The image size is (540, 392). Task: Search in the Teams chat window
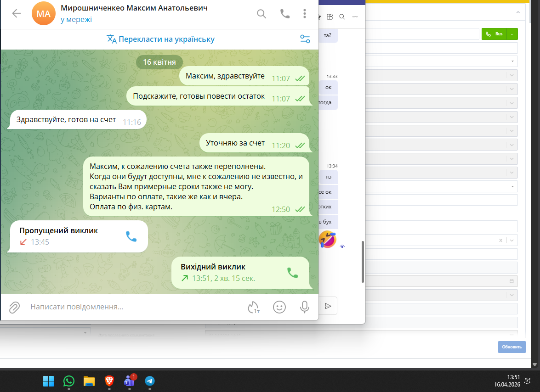point(342,17)
